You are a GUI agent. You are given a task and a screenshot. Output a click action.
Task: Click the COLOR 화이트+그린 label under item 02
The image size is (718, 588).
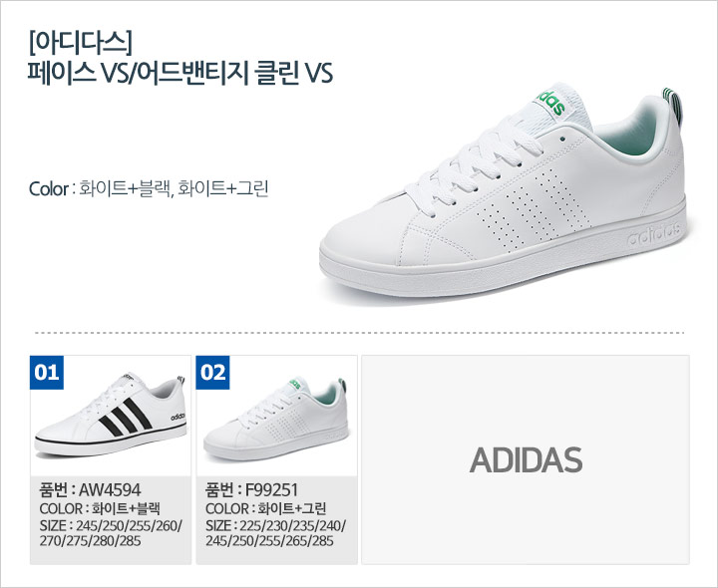point(265,509)
